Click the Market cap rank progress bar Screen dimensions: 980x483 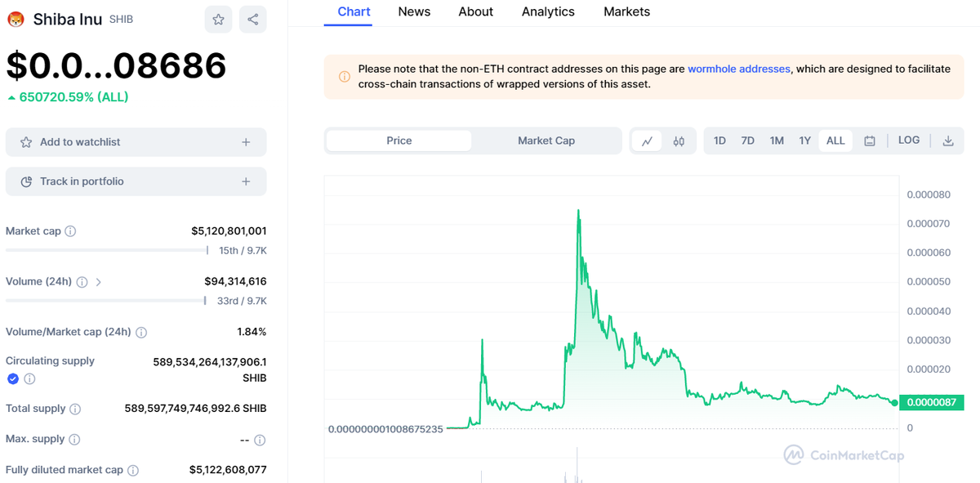point(106,250)
